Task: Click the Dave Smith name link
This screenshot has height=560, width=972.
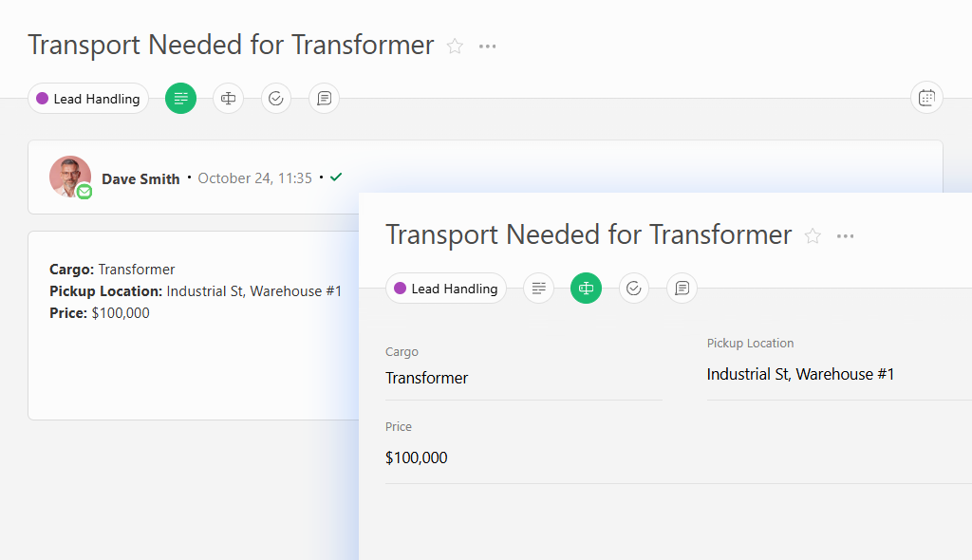Action: click(140, 177)
